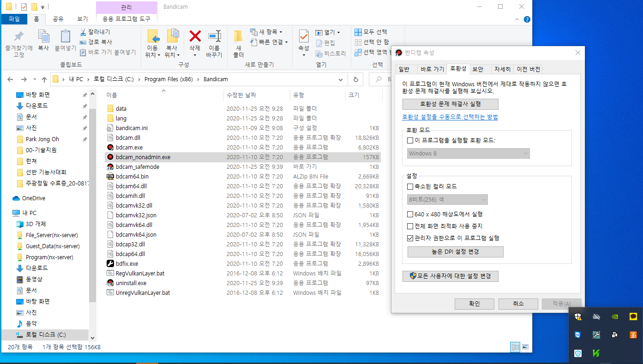The width and height of the screenshot is (643, 364).
Task: Open 빠른 연결 dropdown
Action: [x=269, y=42]
